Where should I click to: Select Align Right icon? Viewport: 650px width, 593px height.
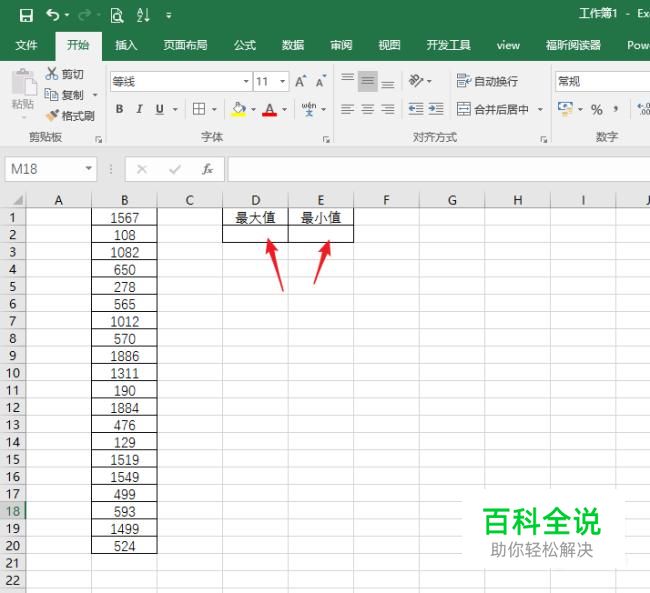pyautogui.click(x=388, y=109)
